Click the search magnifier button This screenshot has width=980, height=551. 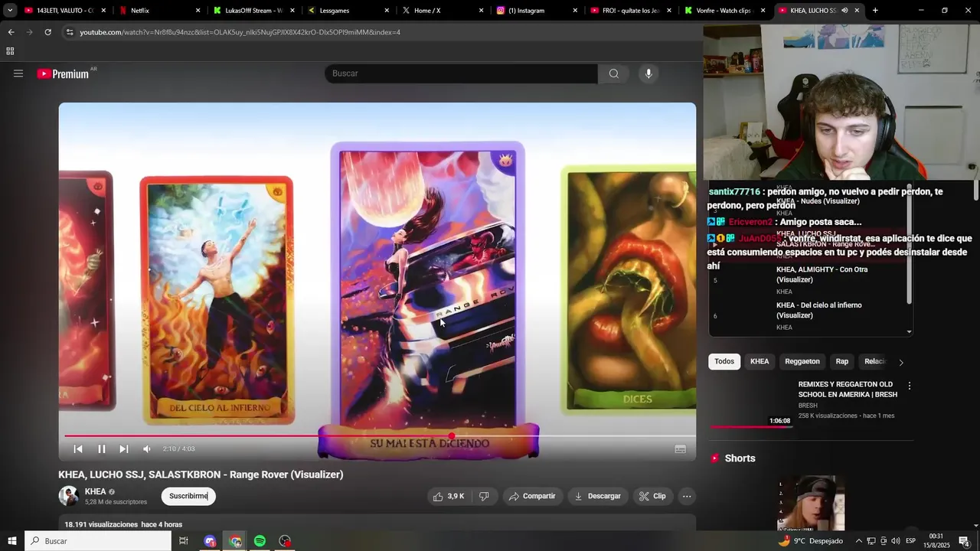click(613, 73)
